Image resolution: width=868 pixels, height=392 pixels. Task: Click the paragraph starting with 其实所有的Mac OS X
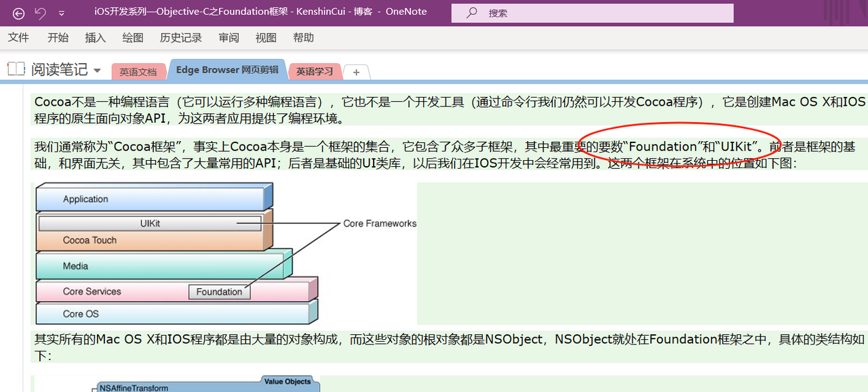point(450,347)
